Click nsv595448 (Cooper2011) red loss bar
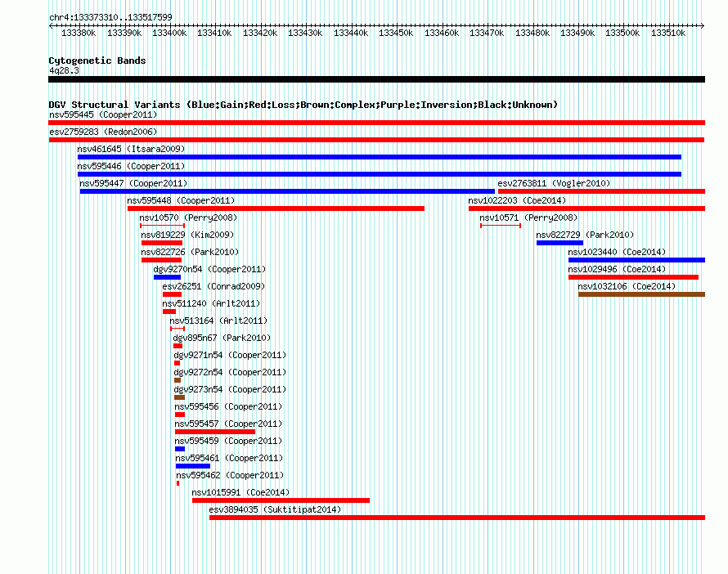The image size is (728, 574). [x=276, y=209]
